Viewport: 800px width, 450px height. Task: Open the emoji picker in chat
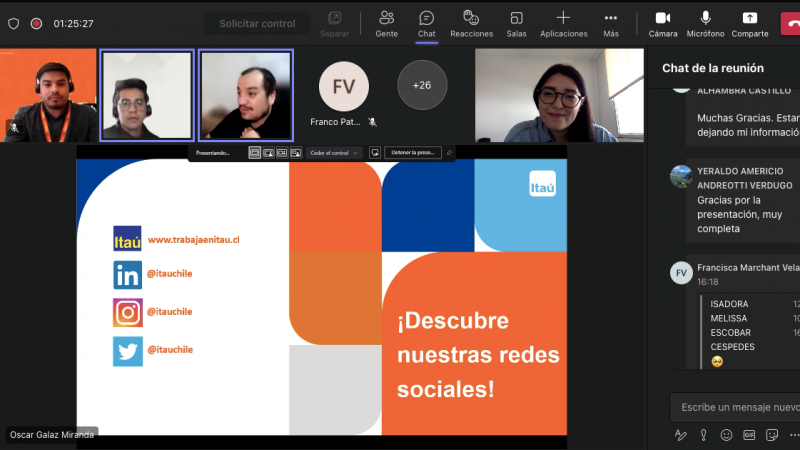[x=726, y=435]
